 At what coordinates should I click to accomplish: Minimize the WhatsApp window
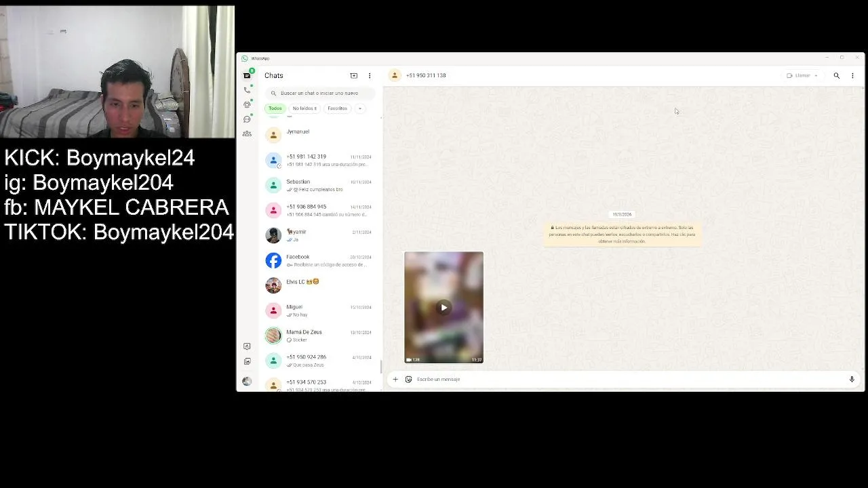(x=827, y=58)
